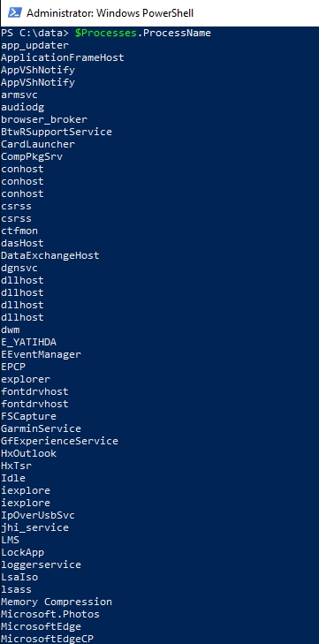
Task: Click the FSCapture process name
Action: coord(29,416)
